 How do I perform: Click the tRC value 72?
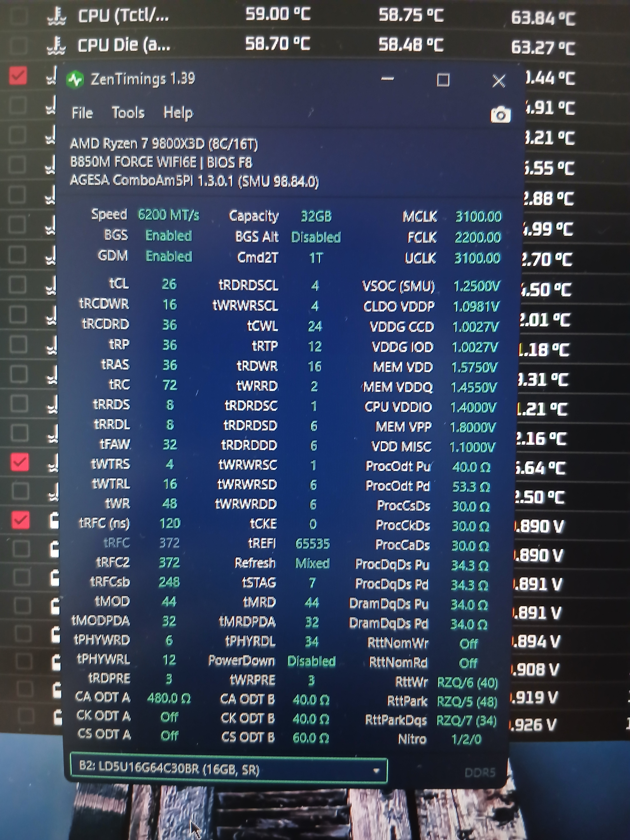170,385
